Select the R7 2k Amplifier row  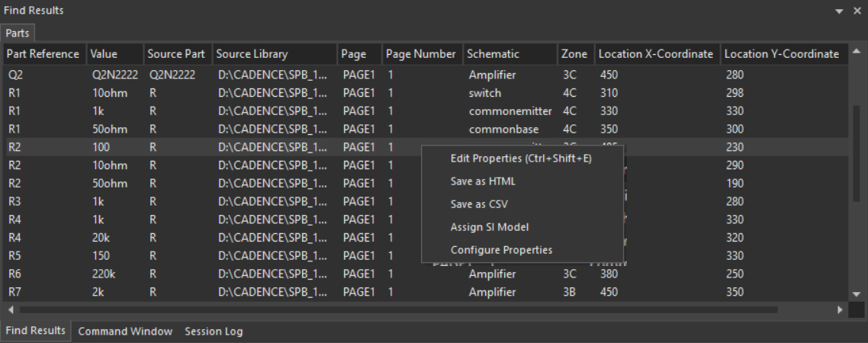(x=229, y=292)
